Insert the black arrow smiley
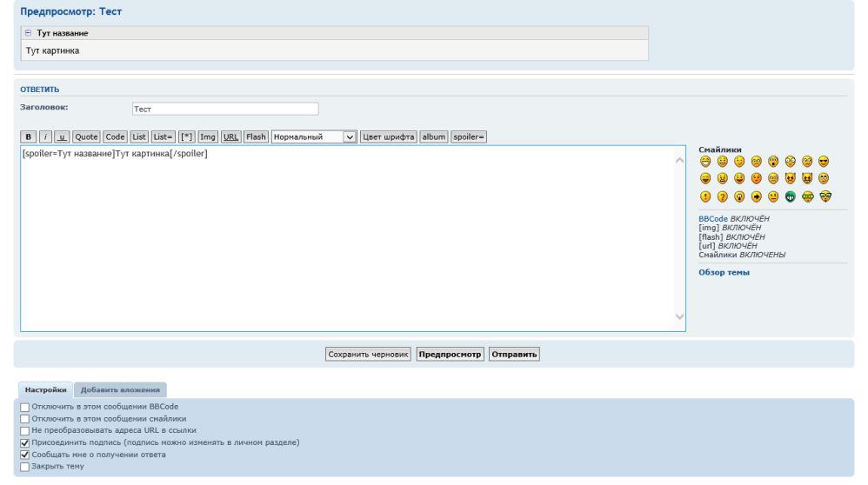This screenshot has height=485, width=868. click(x=757, y=195)
